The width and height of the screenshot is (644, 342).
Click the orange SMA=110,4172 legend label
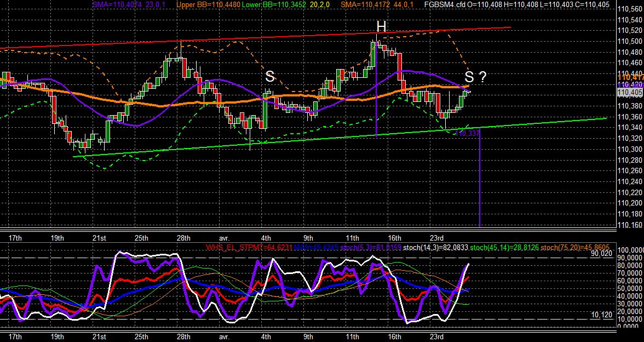click(364, 5)
